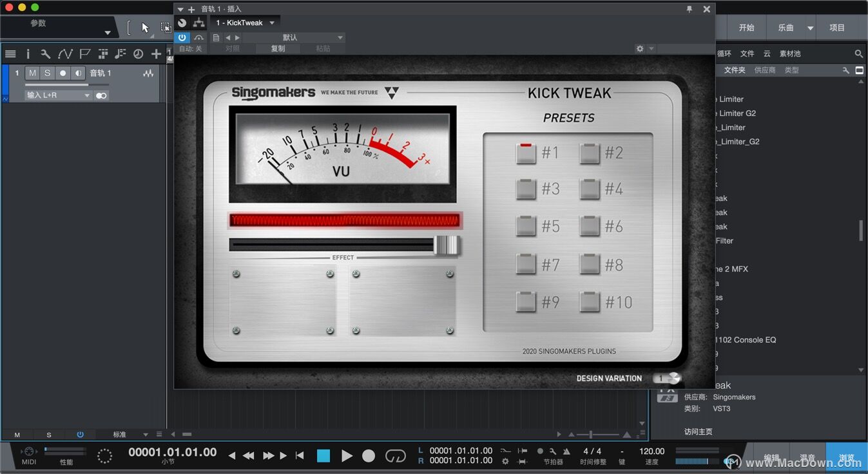This screenshot has width=868, height=474.
Task: Open the dropdown arrow beside plugin gear
Action: tap(651, 48)
